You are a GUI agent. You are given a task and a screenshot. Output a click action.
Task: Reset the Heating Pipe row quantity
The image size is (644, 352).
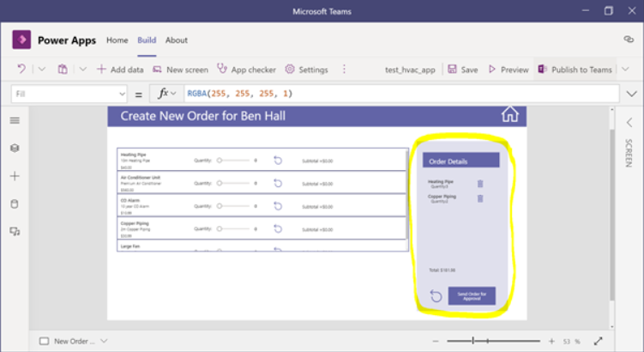tap(278, 161)
